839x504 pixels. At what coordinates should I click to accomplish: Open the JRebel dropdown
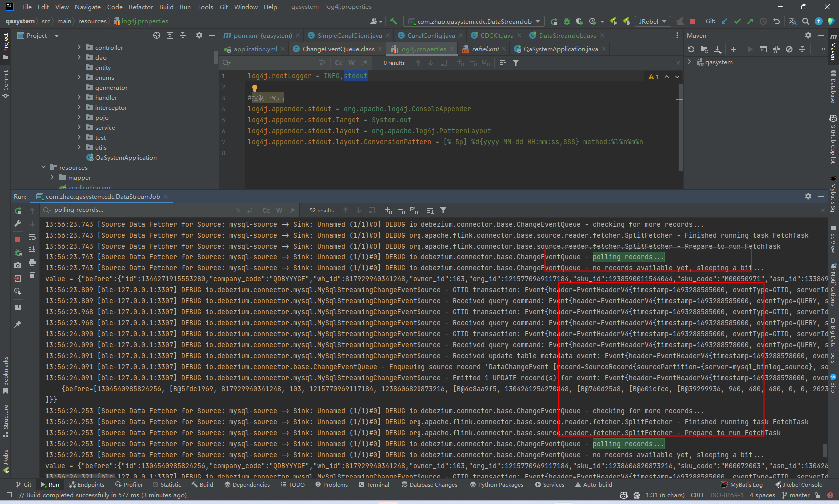pyautogui.click(x=652, y=21)
